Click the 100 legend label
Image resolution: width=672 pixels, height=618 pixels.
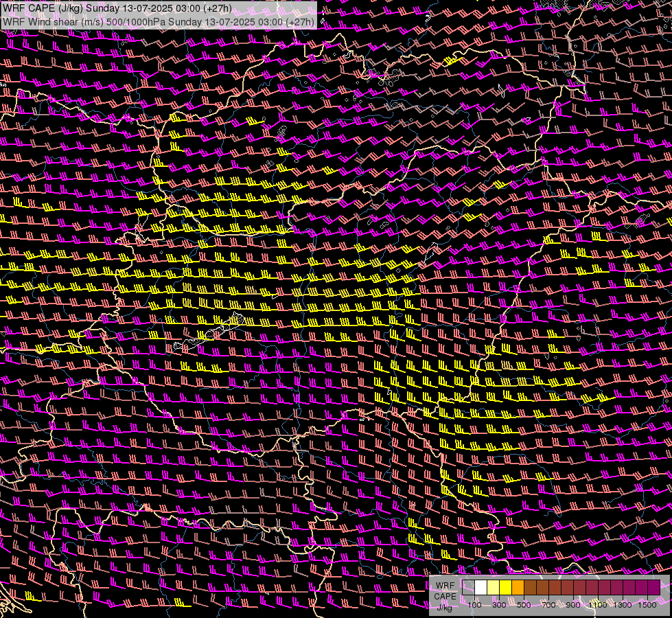point(474,605)
